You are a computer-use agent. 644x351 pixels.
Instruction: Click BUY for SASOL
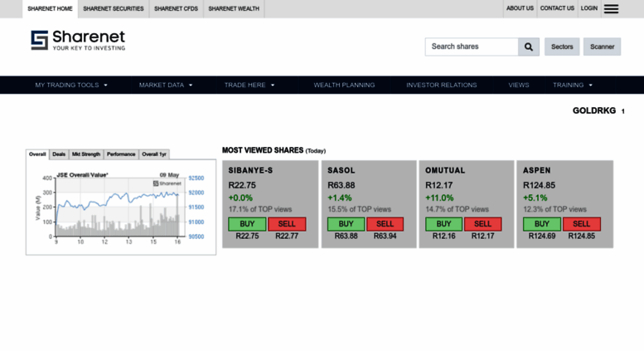(x=346, y=224)
